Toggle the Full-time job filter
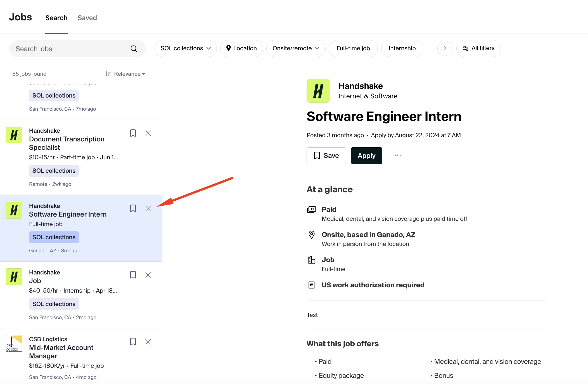Viewport: 588px width, 384px height. (x=353, y=48)
